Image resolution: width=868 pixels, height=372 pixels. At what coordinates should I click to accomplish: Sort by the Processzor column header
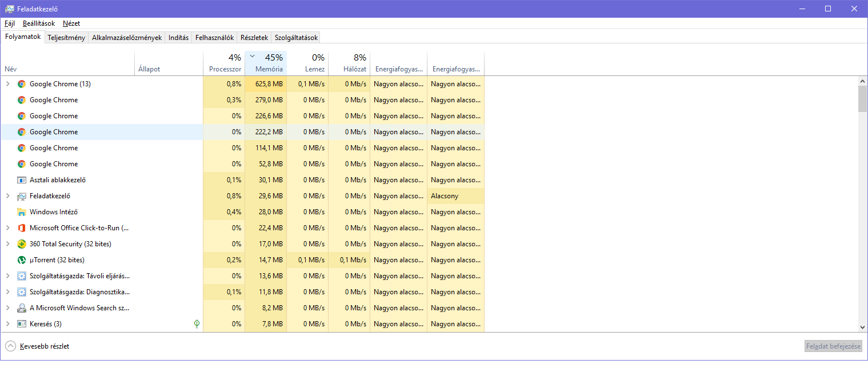point(224,63)
